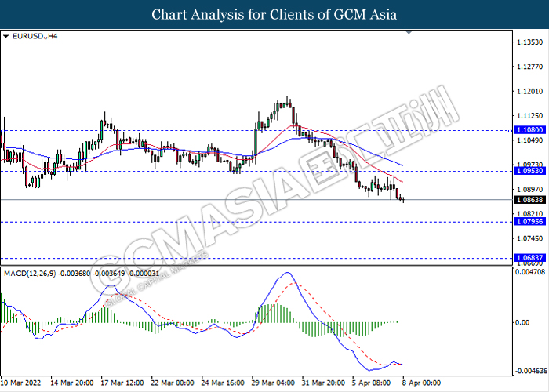Click the 22 Mar 00:00 time label

(173, 383)
